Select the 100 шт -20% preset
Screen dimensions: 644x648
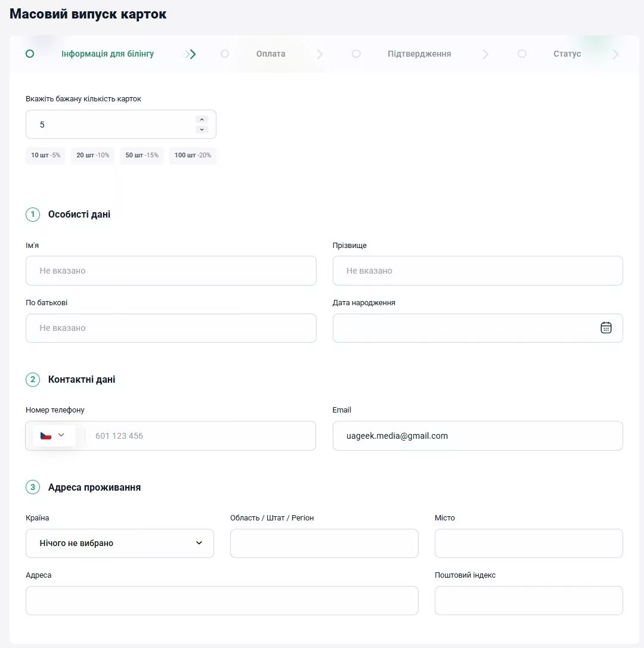193,156
